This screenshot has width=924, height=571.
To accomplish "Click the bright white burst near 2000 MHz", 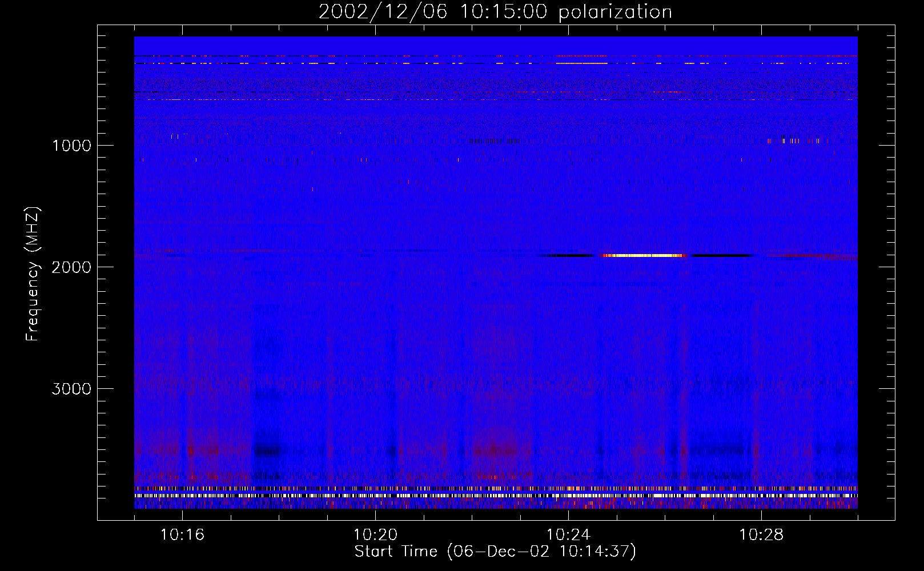I will pyautogui.click(x=644, y=256).
